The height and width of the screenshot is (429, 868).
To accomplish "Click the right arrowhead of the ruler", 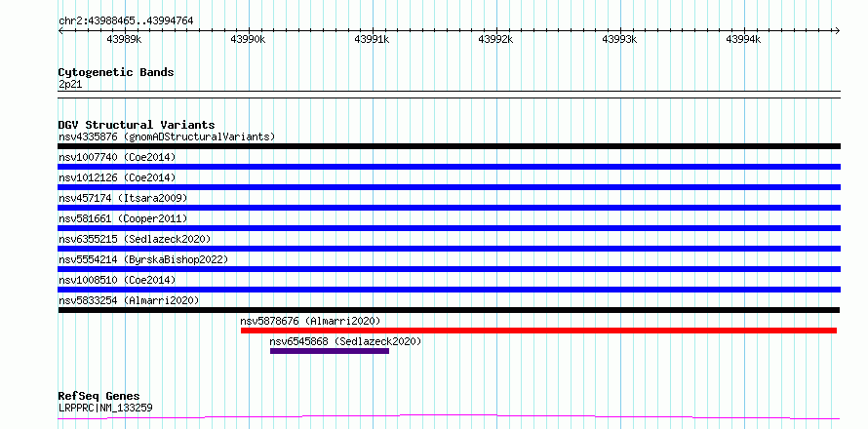I will click(x=838, y=30).
